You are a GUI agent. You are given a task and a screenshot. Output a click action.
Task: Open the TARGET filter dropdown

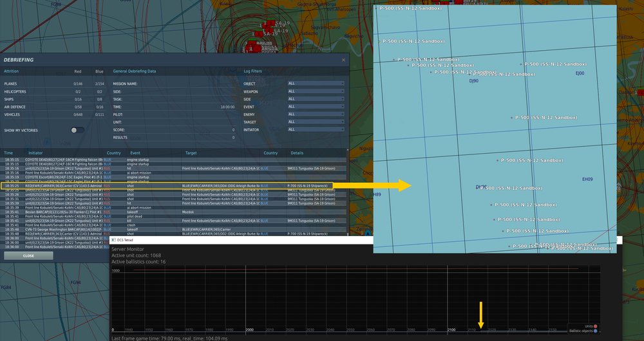[x=316, y=122]
